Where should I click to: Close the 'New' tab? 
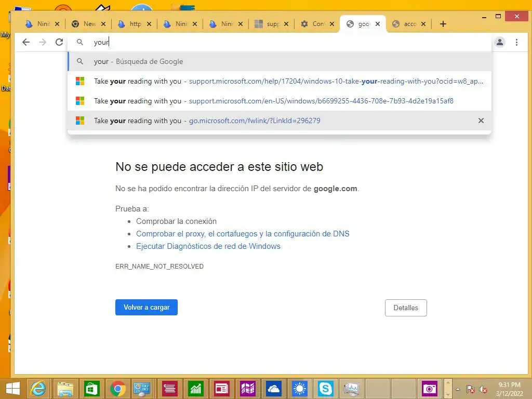103,24
